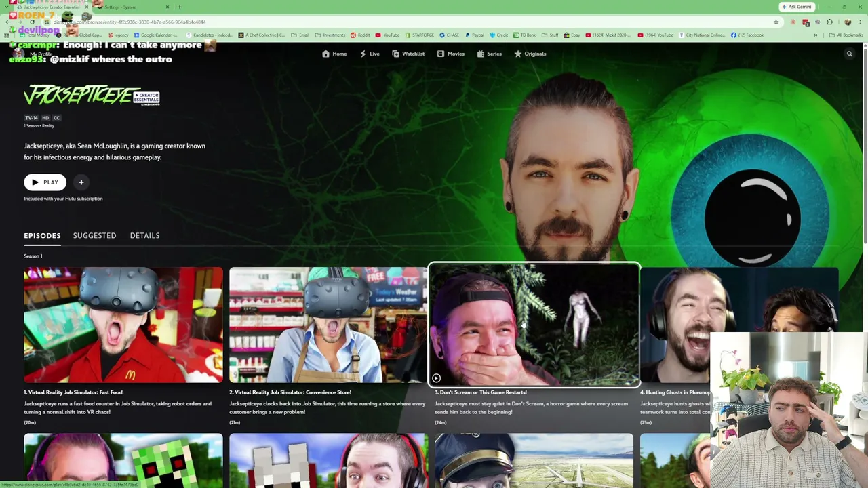The height and width of the screenshot is (488, 868).
Task: Open the Paypal bookmark
Action: point(475,35)
